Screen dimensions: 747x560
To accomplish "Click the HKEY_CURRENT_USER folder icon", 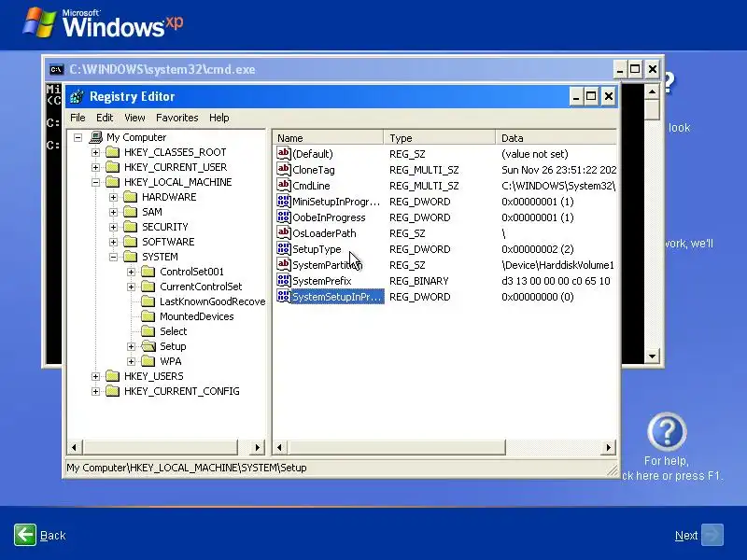I will tap(112, 167).
